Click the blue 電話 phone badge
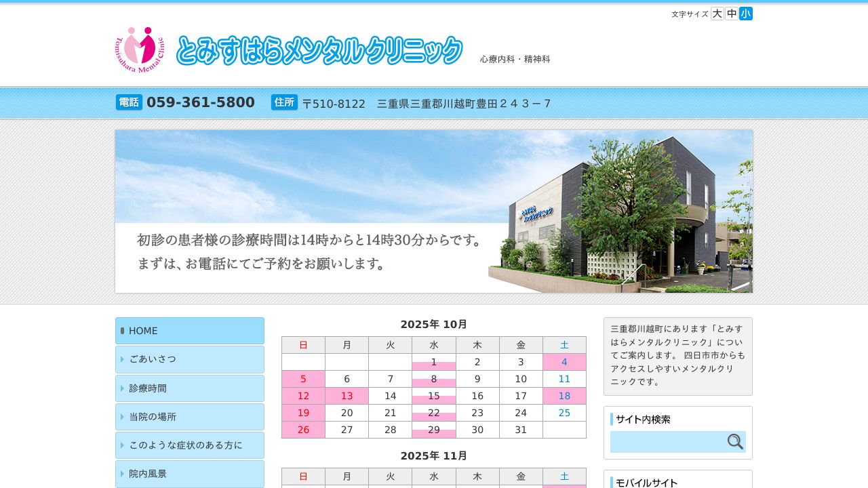Image resolution: width=868 pixels, height=488 pixels. pyautogui.click(x=129, y=102)
